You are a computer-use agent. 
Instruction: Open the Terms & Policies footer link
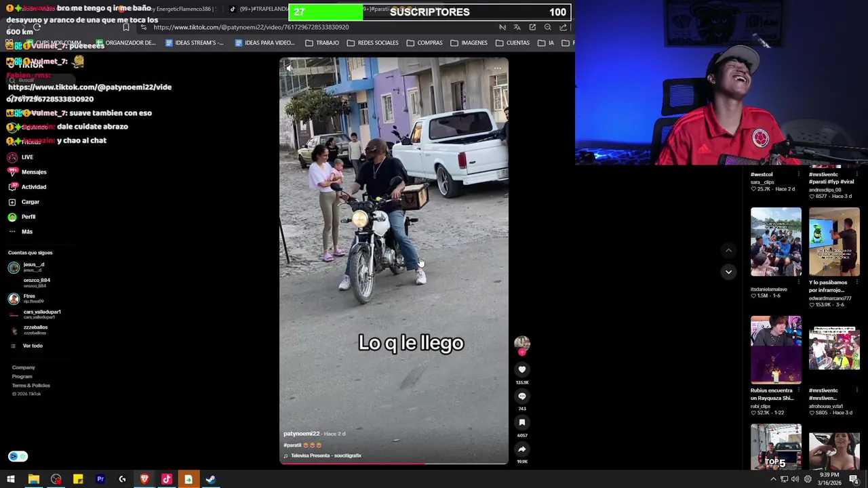pyautogui.click(x=31, y=385)
